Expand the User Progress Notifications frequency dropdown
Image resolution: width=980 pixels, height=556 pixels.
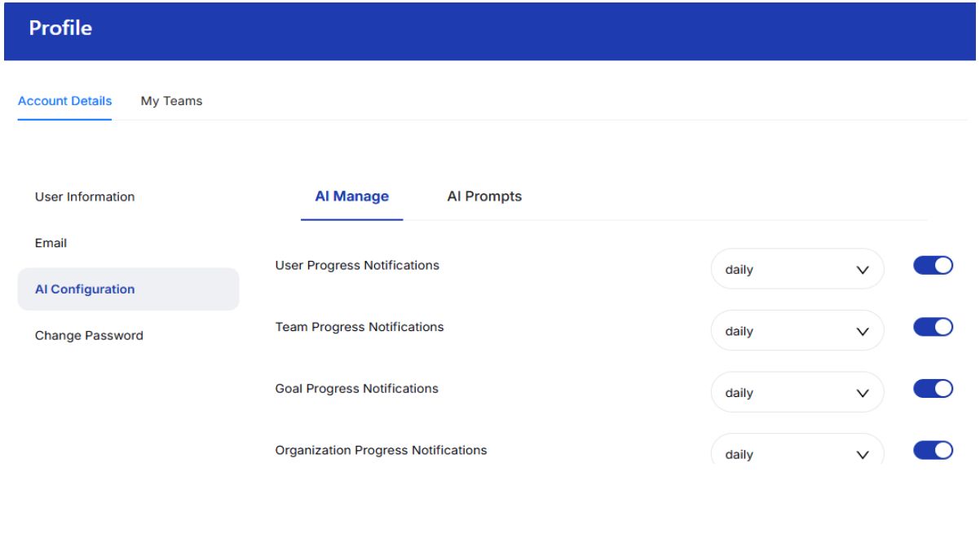pos(797,269)
